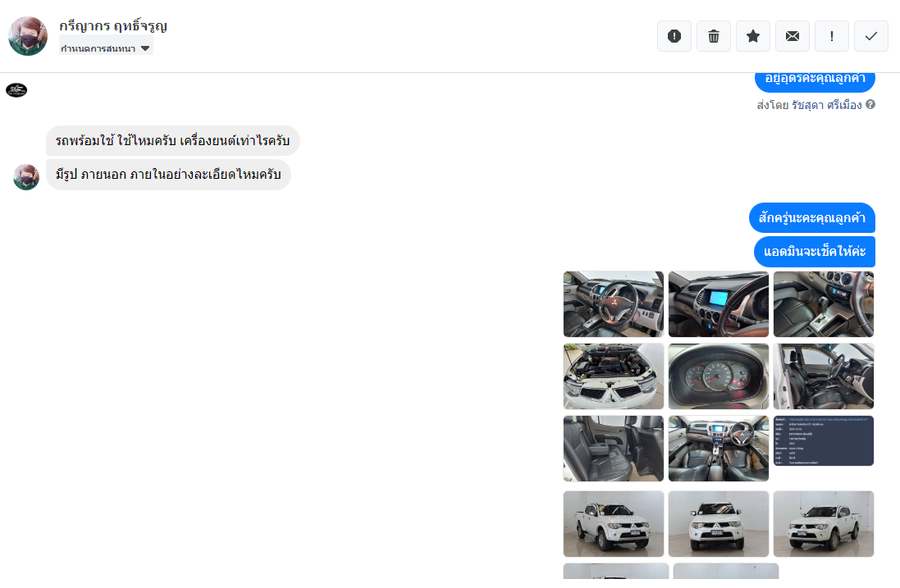Open the rear leather seats photo
The width and height of the screenshot is (900, 588).
point(613,449)
